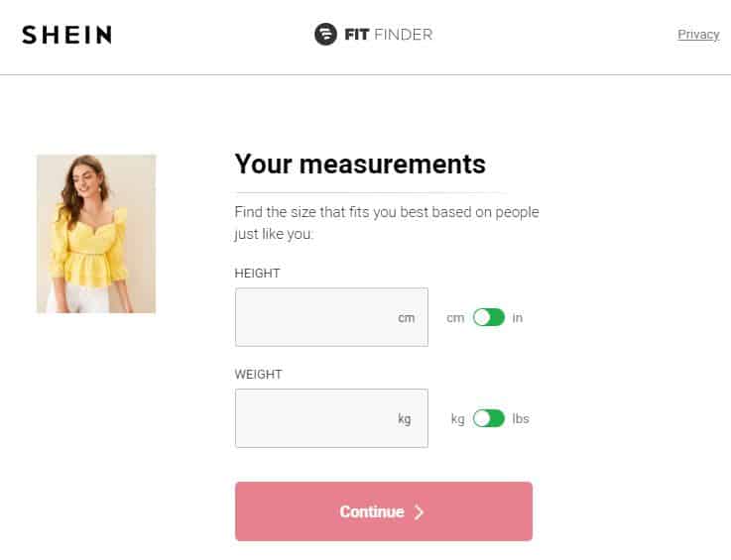Open the yellow blouse product thumbnail
The width and height of the screenshot is (731, 560).
pos(96,234)
